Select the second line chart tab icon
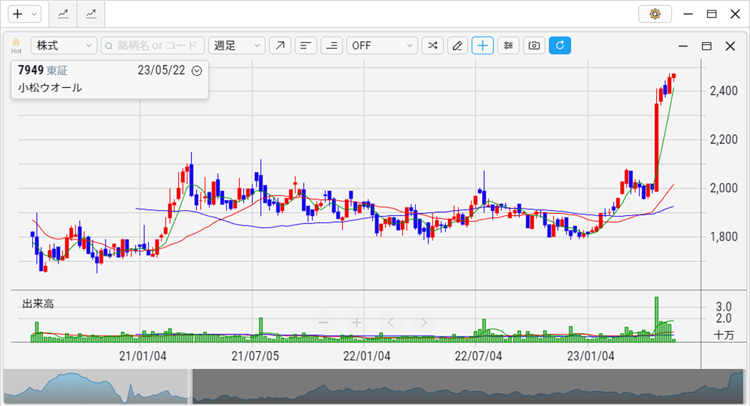The width and height of the screenshot is (750, 406). [x=92, y=14]
